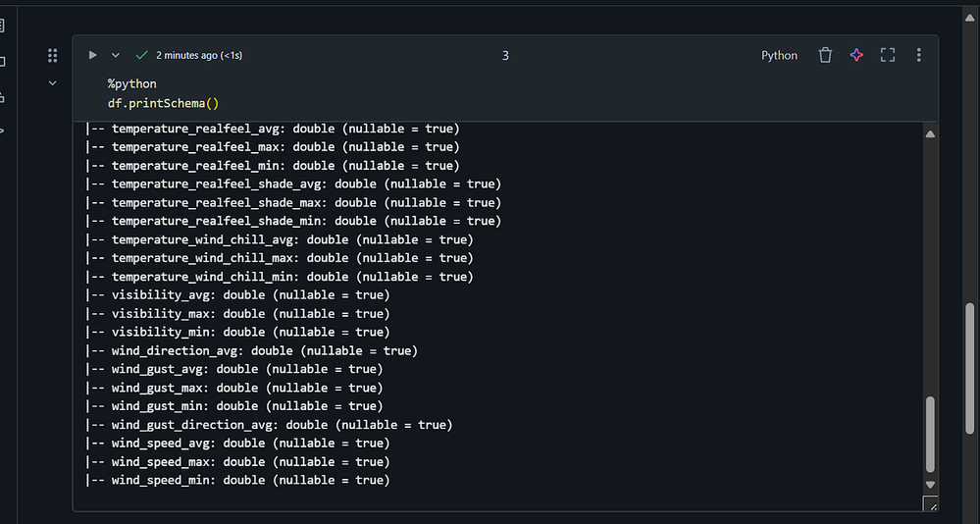The width and height of the screenshot is (980, 524).
Task: Place cursor in the df.printSchema() code line
Action: (164, 103)
